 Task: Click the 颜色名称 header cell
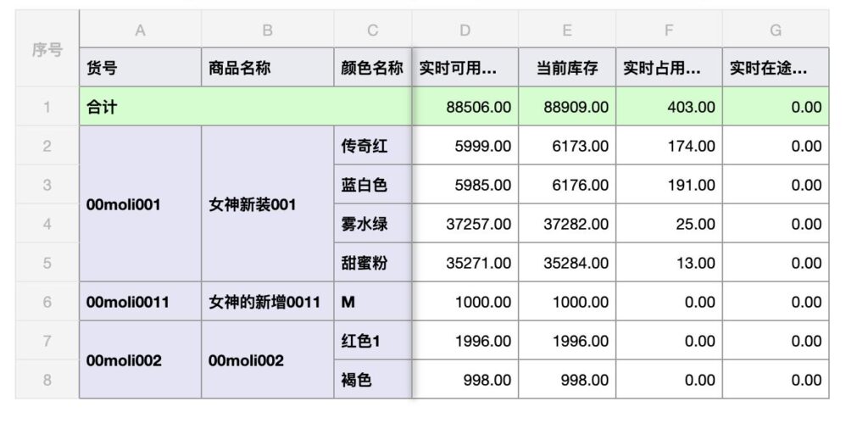(x=373, y=68)
